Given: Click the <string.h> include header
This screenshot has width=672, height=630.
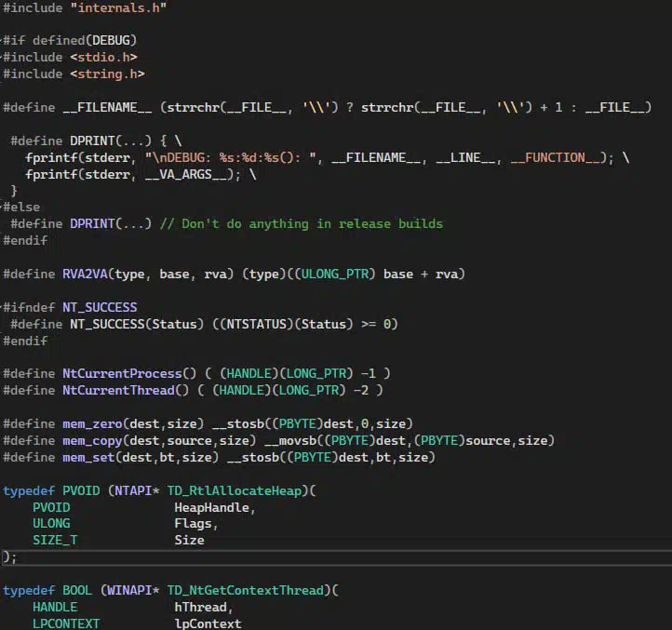Looking at the screenshot, I should (x=107, y=74).
